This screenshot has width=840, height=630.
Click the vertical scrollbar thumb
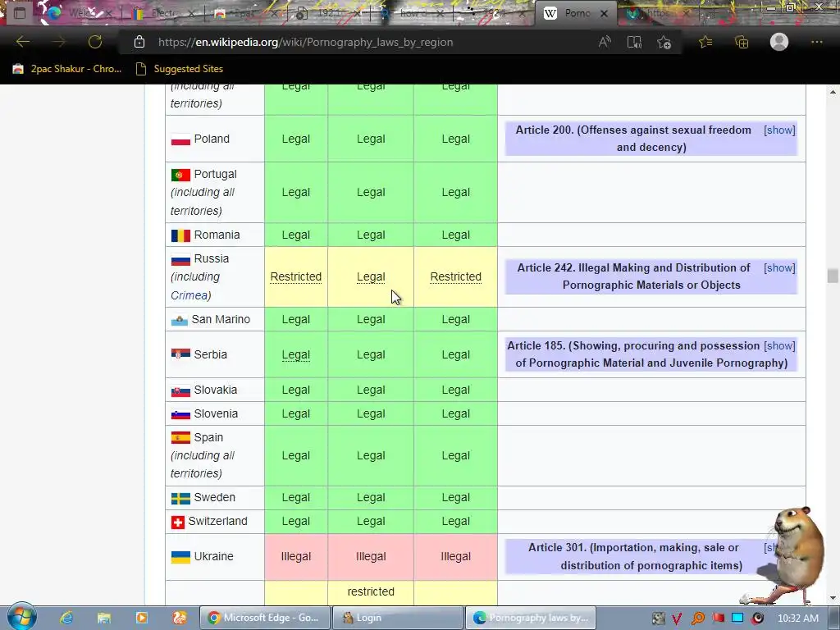833,276
